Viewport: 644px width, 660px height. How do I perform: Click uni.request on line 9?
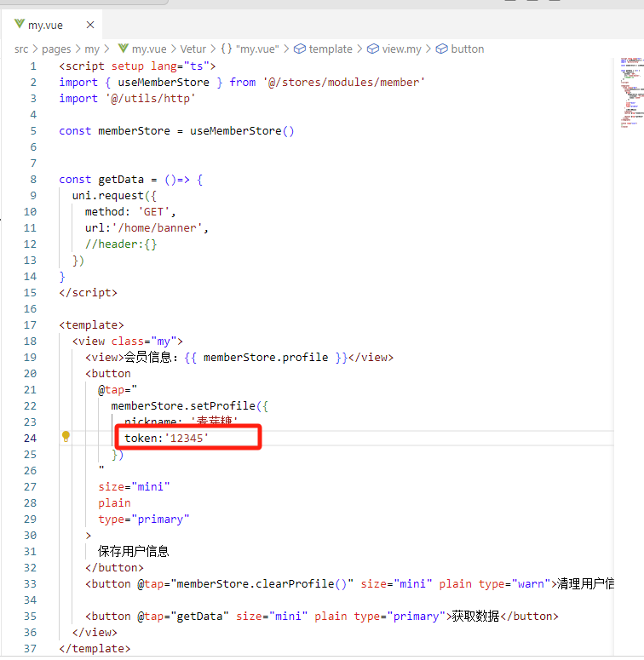107,196
